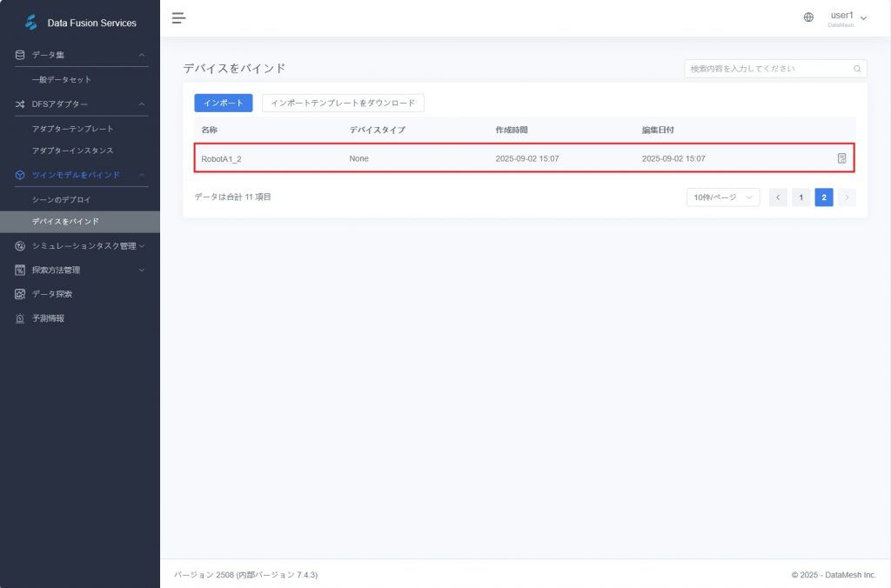
Task: Select アダプターテンプレート in sidebar
Action: coord(72,129)
